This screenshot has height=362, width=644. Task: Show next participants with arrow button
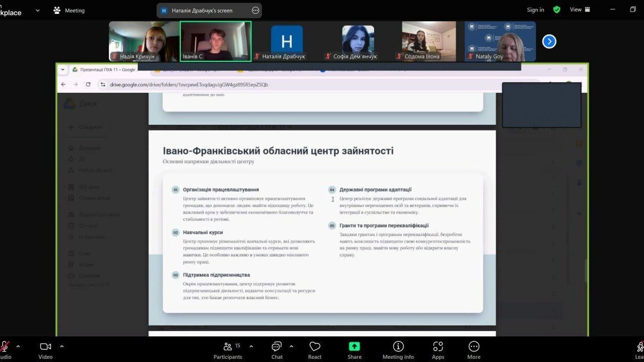point(549,42)
